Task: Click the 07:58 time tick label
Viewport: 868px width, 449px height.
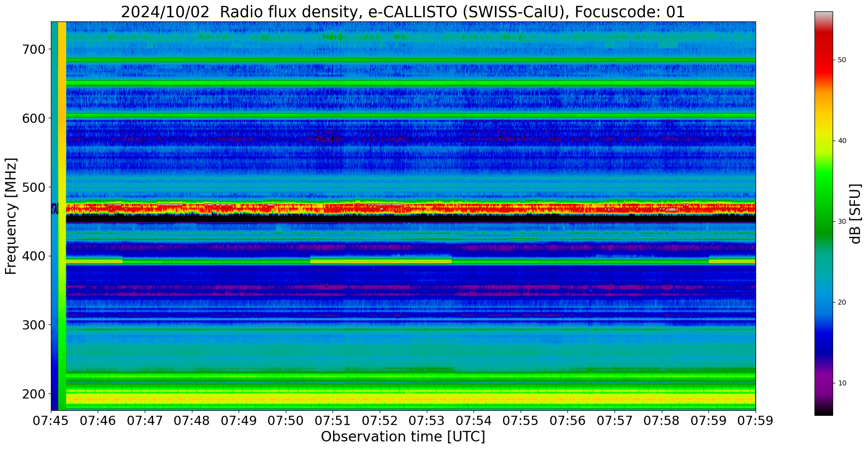Action: pos(662,421)
